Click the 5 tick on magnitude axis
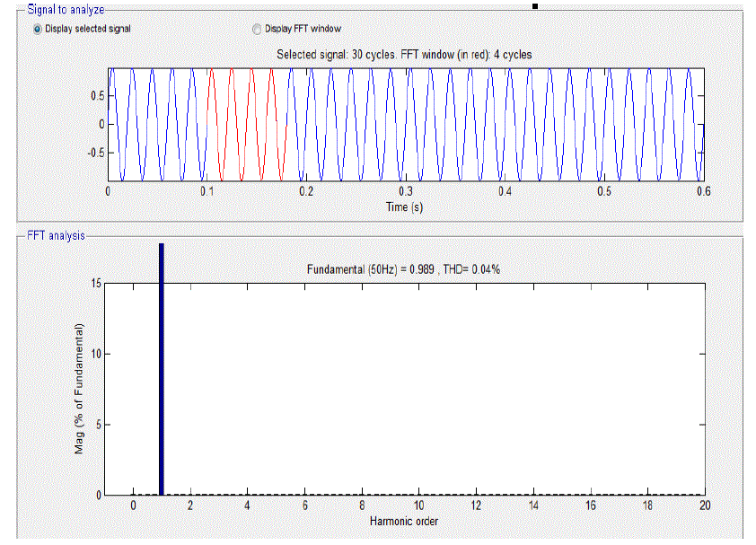Screen dimensions: 756x545 point(98,425)
